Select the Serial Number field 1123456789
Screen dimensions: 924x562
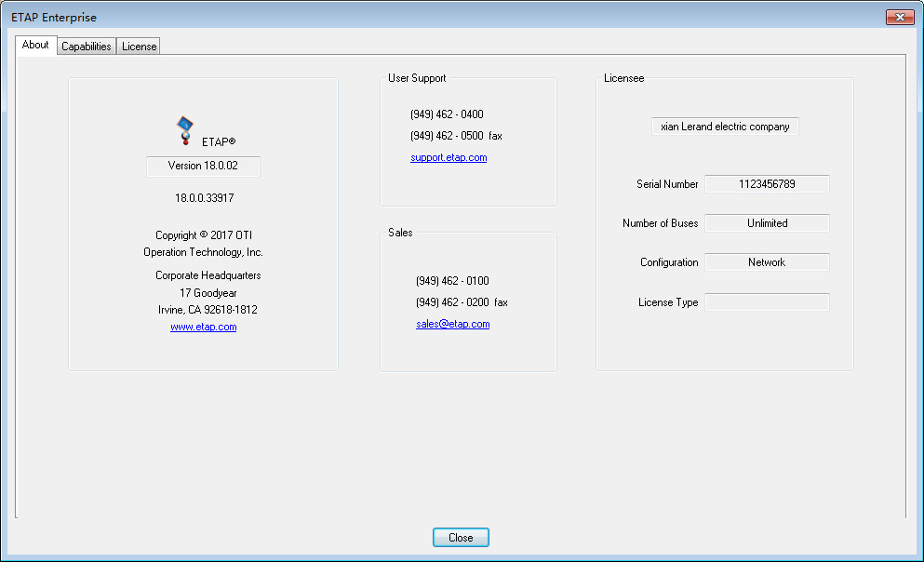coord(767,184)
